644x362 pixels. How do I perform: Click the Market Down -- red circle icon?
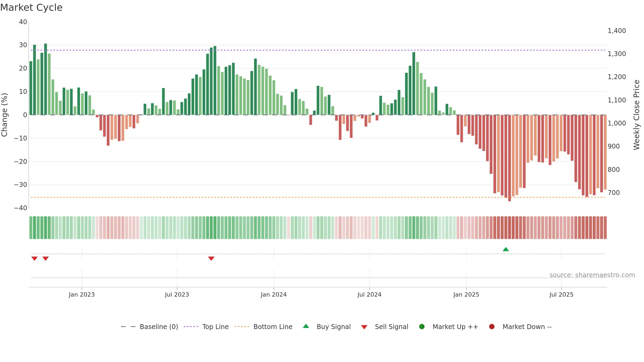pos(492,327)
